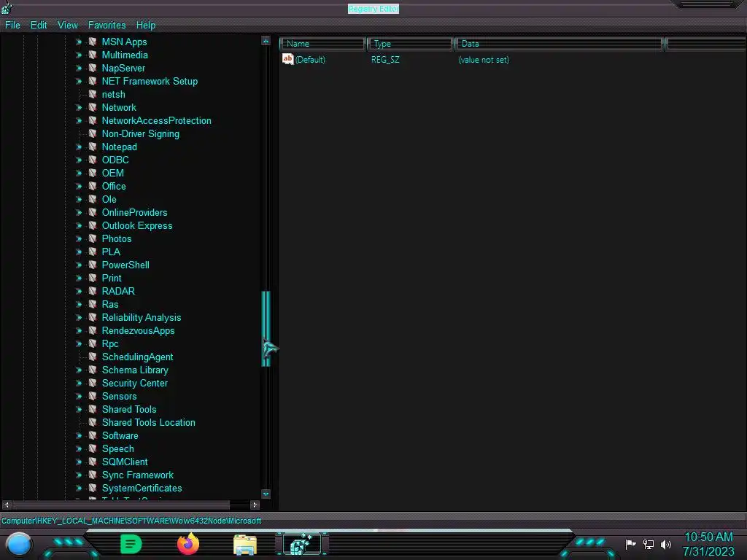Click the Outlook Express folder icon
Screen dimensions: 747x560
93,226
